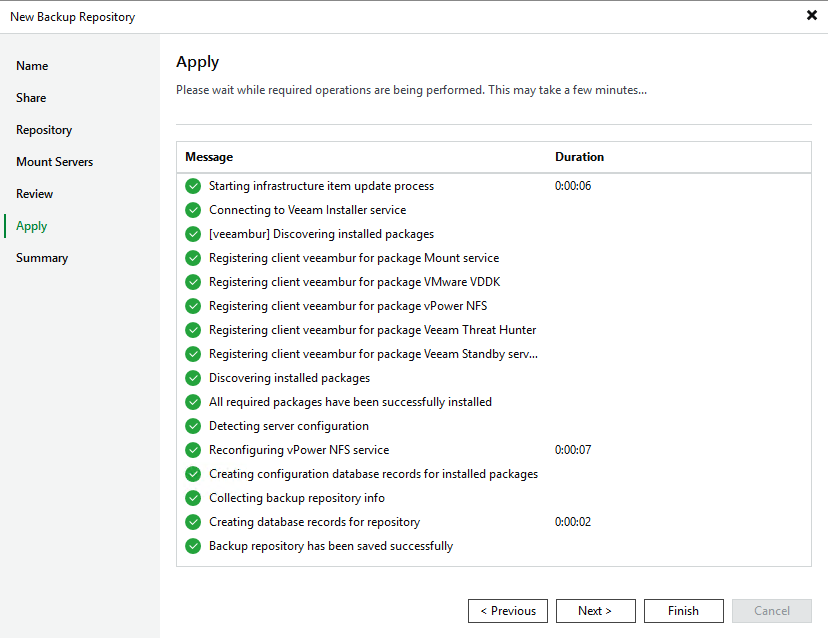Click the < Previous button
The image size is (828, 638).
(507, 611)
